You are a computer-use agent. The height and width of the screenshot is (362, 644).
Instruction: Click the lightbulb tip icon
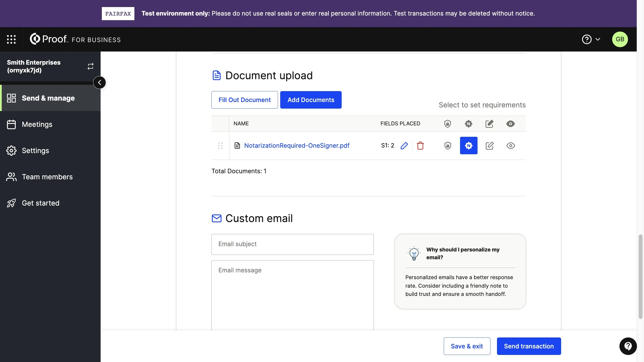(x=414, y=253)
